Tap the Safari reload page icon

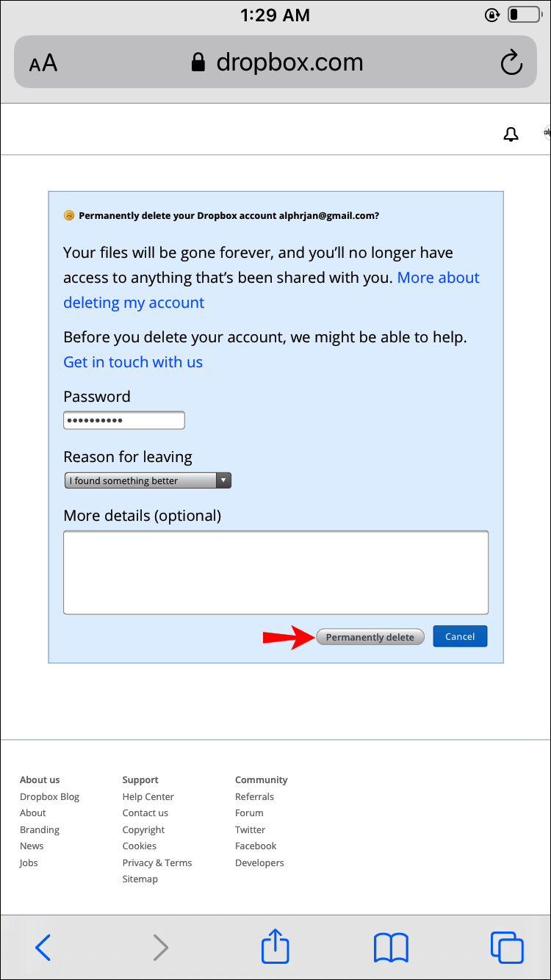tap(511, 63)
